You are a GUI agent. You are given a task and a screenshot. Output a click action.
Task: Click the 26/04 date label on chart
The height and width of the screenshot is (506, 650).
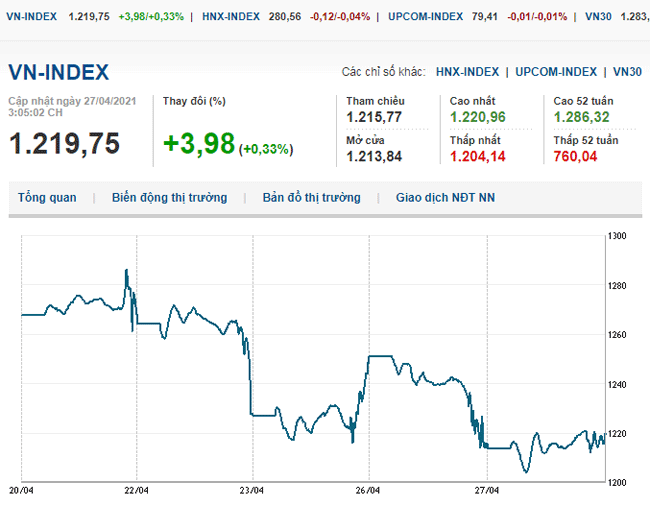[369, 491]
